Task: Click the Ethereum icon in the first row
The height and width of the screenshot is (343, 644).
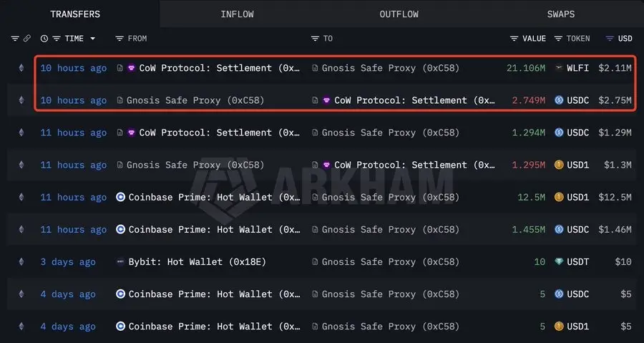Action: (21, 68)
